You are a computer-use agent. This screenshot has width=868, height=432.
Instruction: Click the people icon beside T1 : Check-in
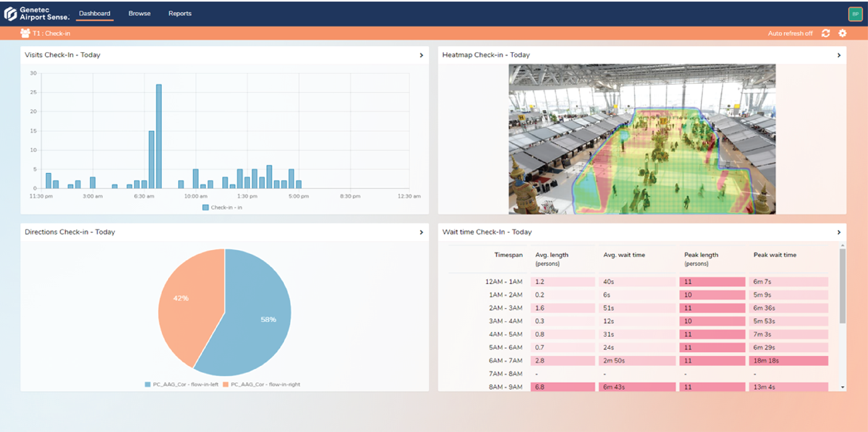[x=25, y=33]
